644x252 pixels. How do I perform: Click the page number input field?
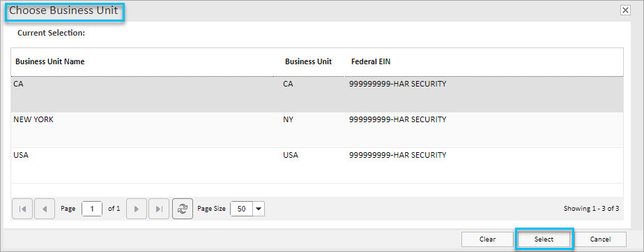tap(92, 209)
